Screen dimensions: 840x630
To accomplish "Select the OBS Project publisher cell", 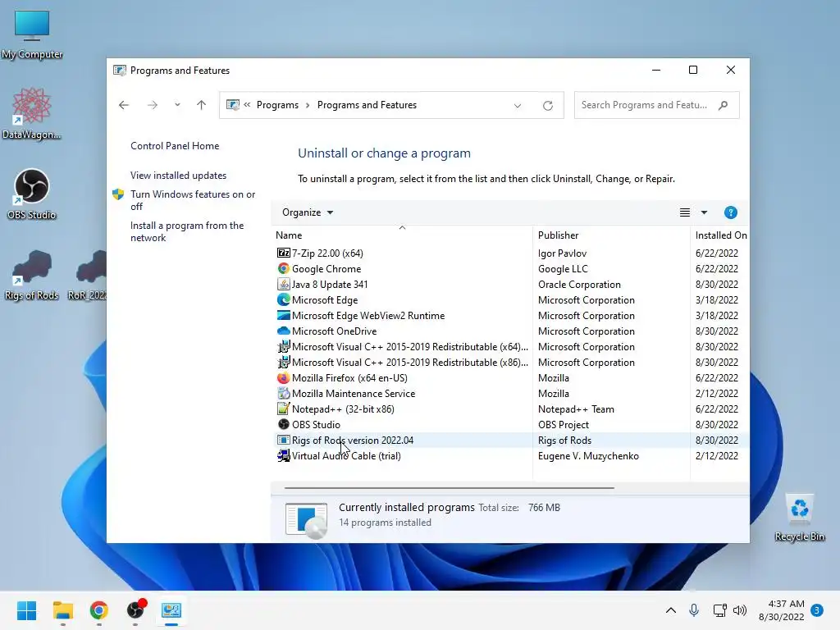I will pyautogui.click(x=563, y=424).
